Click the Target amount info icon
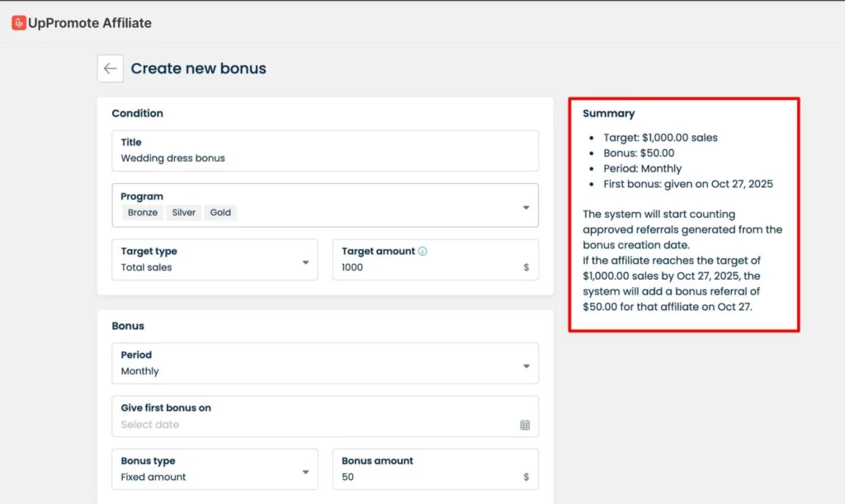This screenshot has width=845, height=504. pos(422,252)
